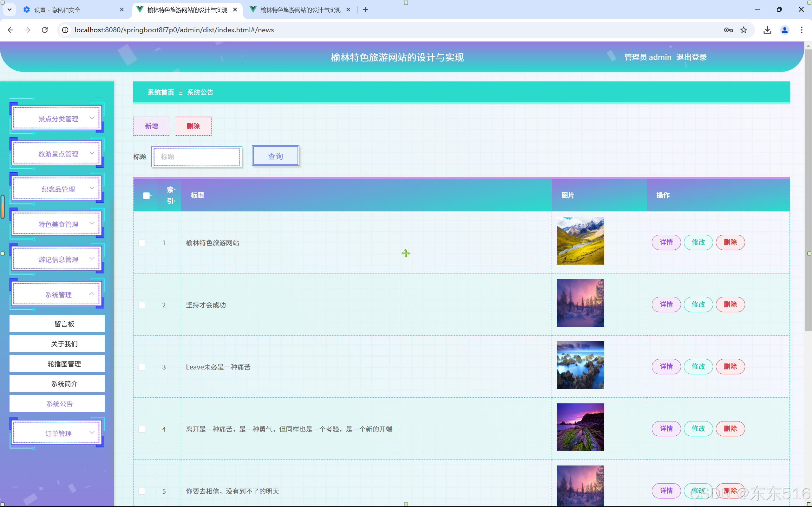Open a new browser tab
This screenshot has width=812, height=507.
[365, 10]
